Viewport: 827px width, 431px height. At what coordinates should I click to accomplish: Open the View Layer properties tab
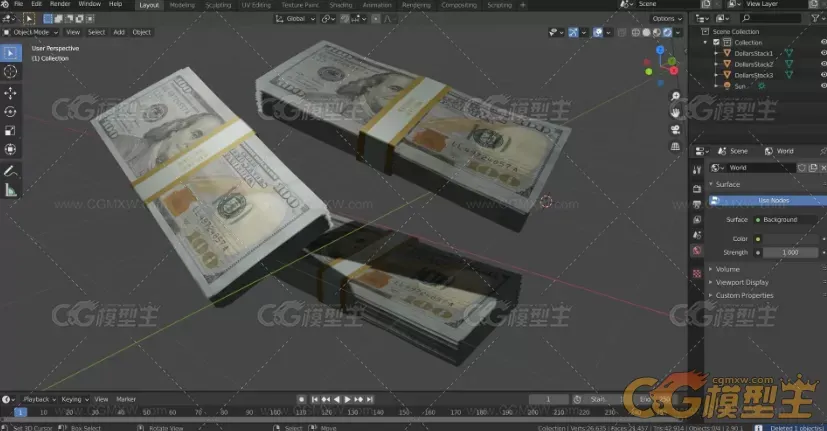coord(697,219)
